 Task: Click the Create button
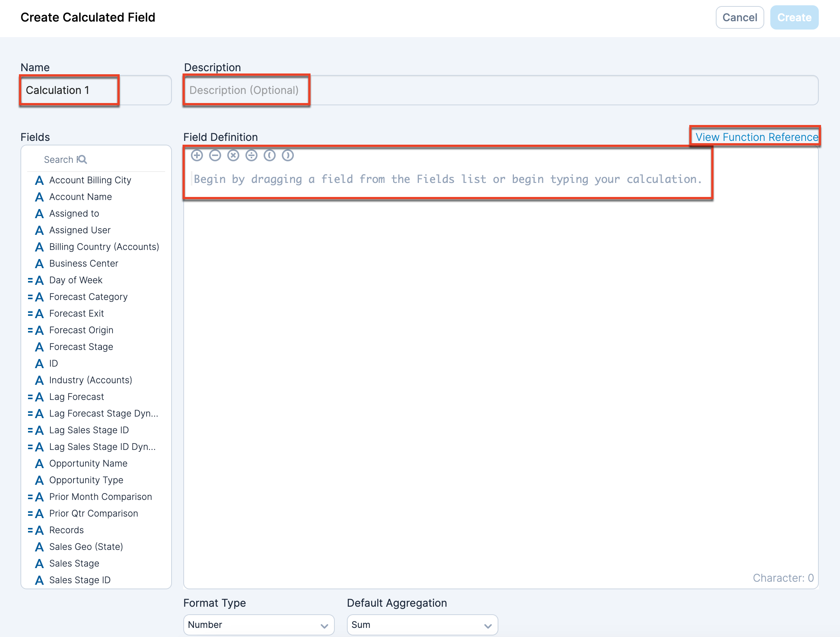point(794,17)
